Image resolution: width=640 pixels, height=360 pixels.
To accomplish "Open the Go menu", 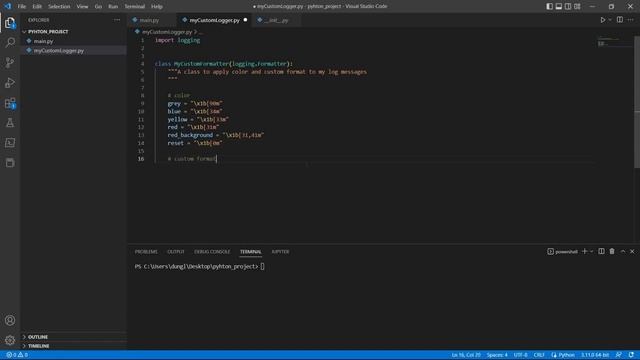I will [98, 7].
